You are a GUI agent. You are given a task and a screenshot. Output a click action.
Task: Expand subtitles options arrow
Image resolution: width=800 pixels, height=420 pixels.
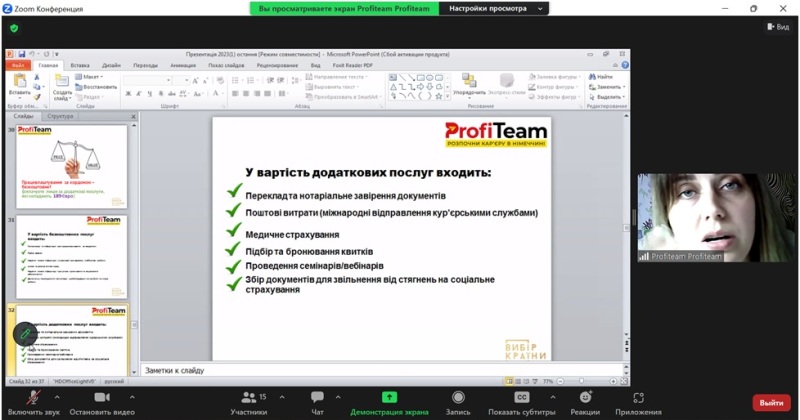coord(553,397)
